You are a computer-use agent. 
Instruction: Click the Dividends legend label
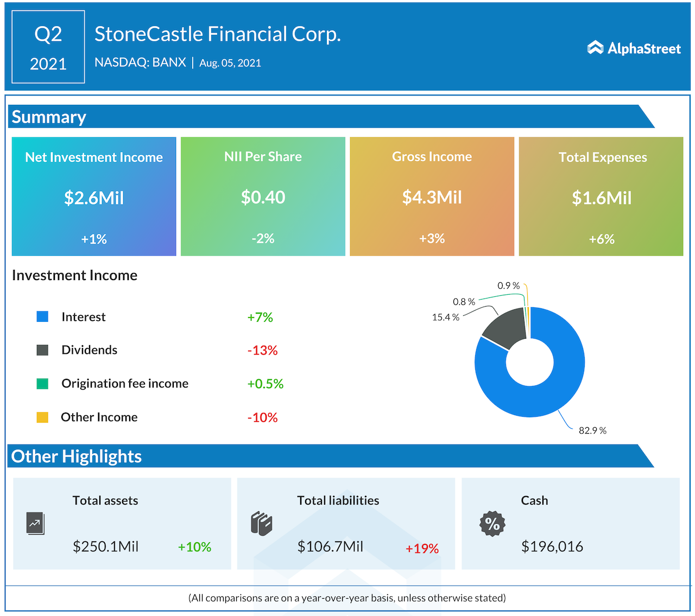(90, 350)
